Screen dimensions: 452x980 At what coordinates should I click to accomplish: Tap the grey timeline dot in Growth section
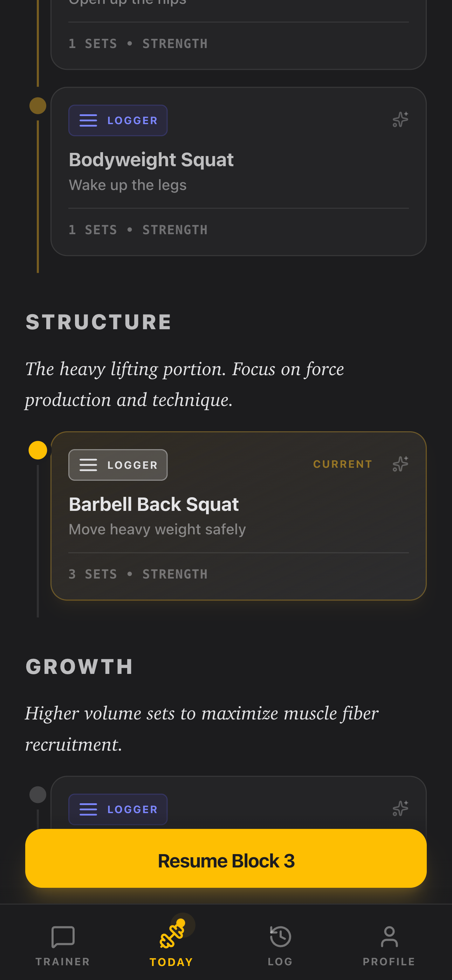37,795
